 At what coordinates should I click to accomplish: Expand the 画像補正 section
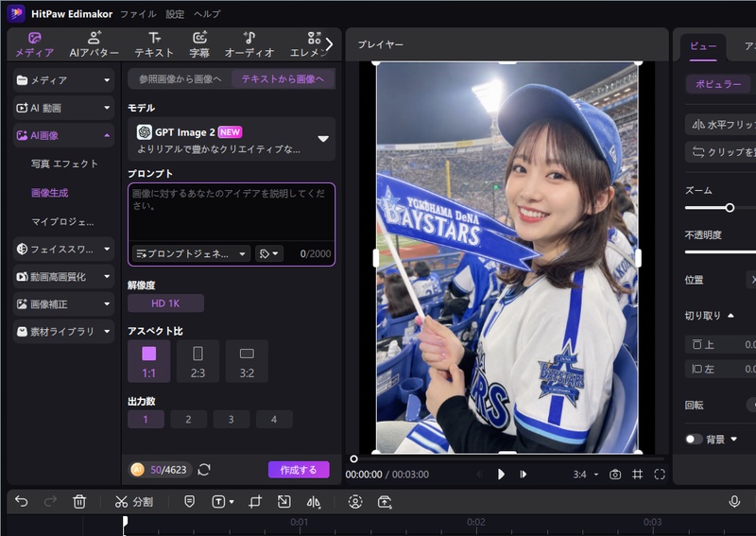(63, 304)
